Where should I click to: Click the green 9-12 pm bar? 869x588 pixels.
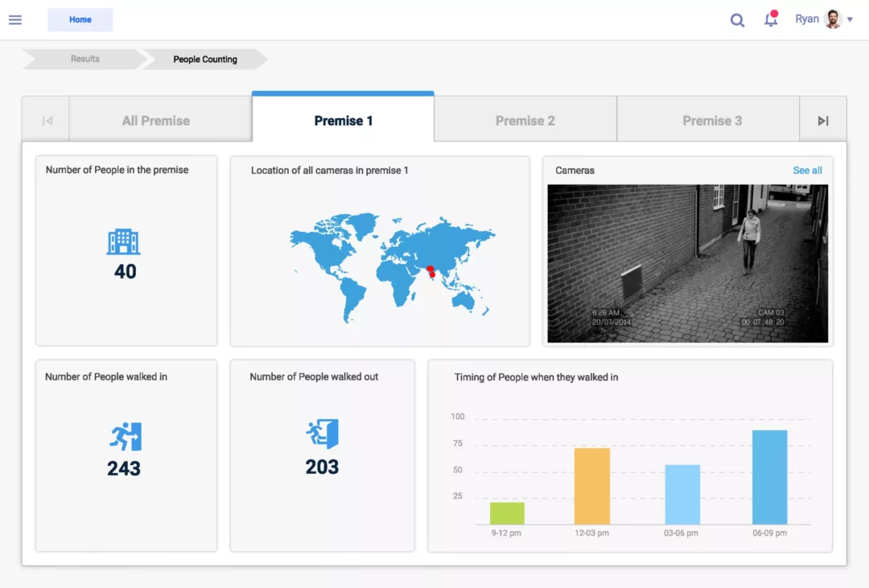point(507,513)
